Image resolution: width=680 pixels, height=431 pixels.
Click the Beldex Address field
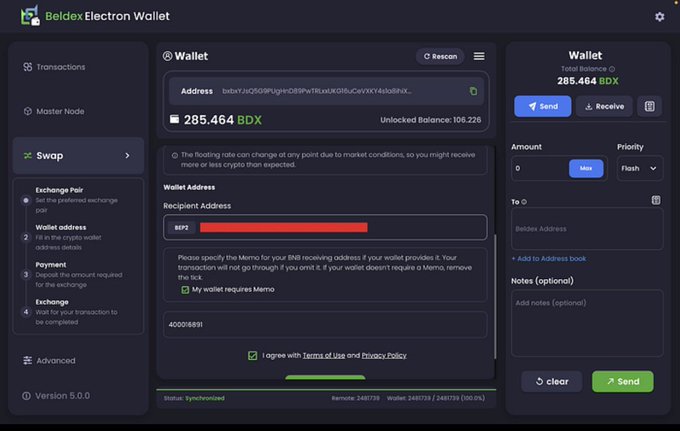click(587, 229)
